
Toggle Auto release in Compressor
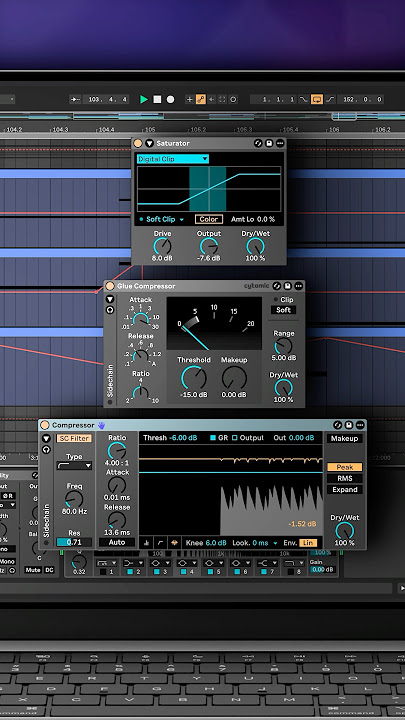[x=117, y=542]
